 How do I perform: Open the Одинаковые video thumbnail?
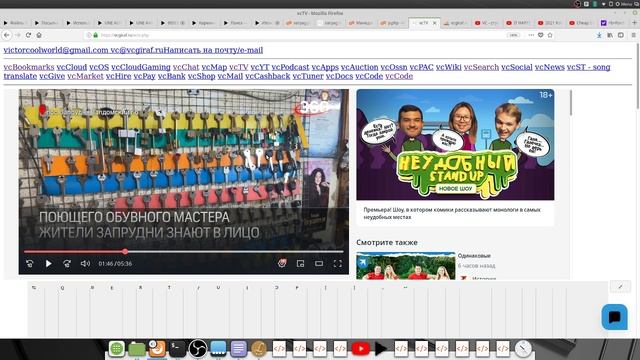tap(406, 266)
